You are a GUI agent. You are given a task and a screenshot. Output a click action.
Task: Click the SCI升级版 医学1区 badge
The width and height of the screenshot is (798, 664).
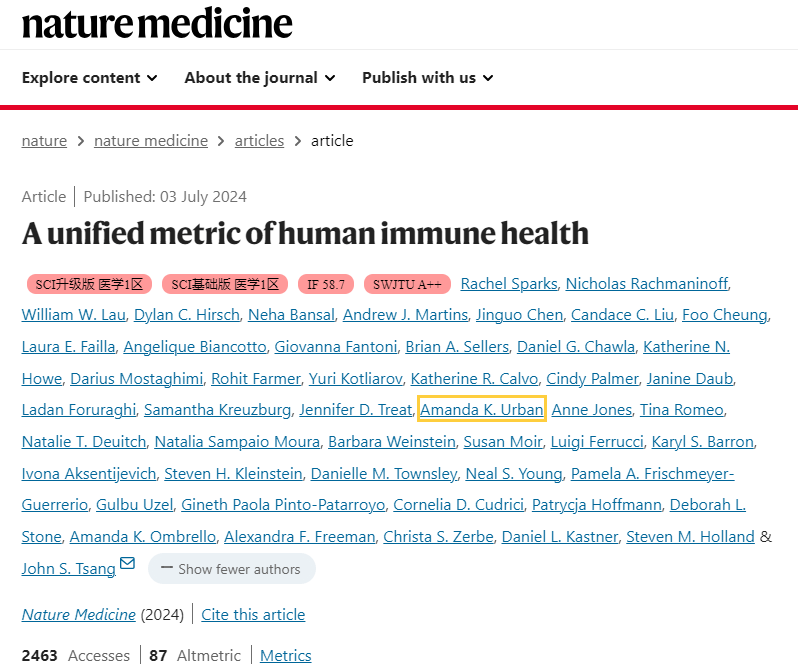[x=89, y=284]
